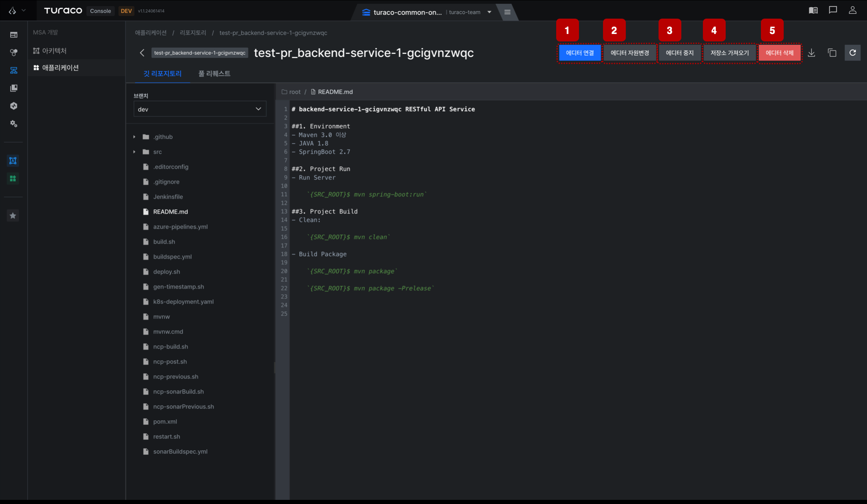Open the user profile icon
Viewport: 867px width, 504px height.
[852, 10]
